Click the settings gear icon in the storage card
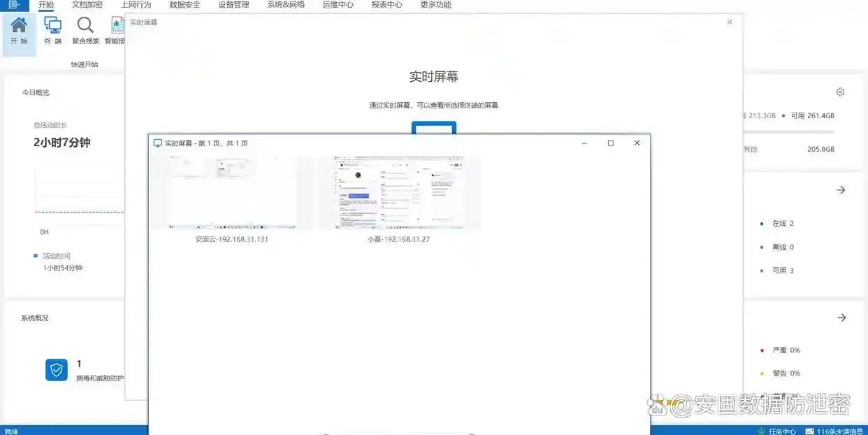 pos(841,92)
